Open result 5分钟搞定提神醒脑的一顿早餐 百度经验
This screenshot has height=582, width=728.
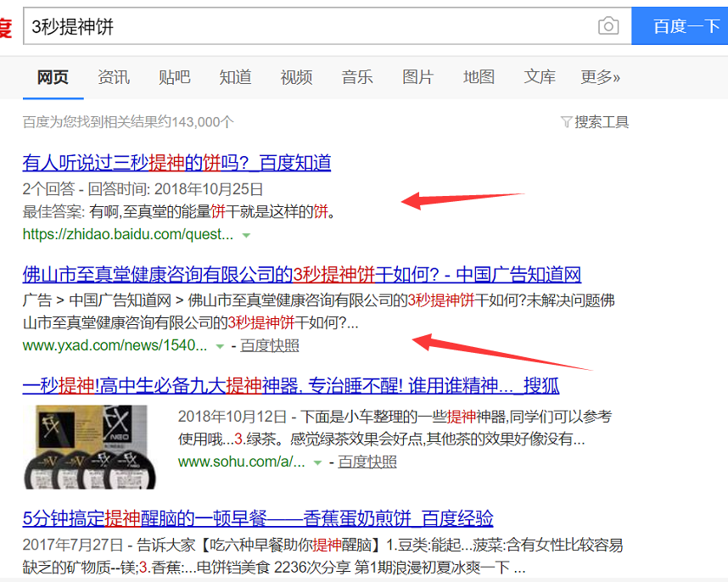[x=258, y=518]
